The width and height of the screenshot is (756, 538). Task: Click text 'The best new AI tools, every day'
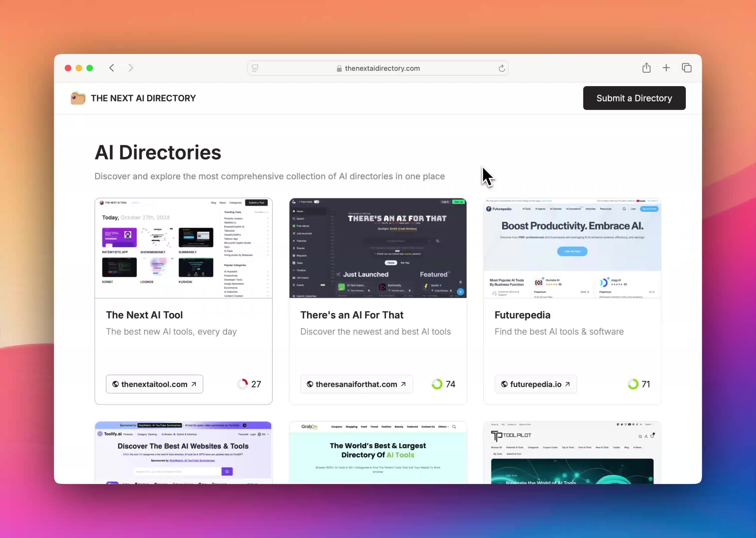coord(171,332)
